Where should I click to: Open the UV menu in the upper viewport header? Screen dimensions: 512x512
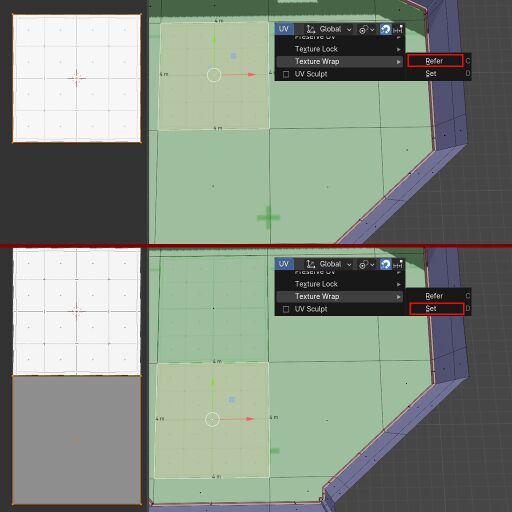284,29
